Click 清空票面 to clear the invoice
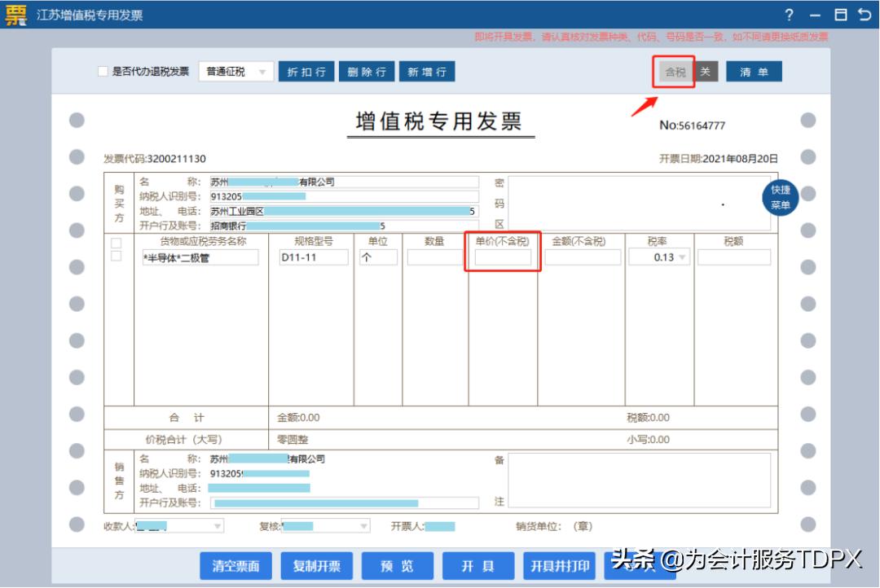 point(235,566)
